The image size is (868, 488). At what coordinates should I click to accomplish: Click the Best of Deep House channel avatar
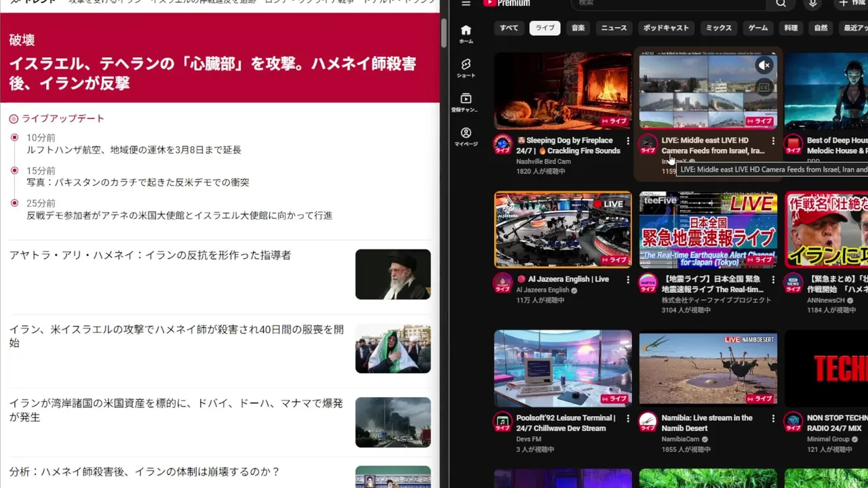click(793, 145)
